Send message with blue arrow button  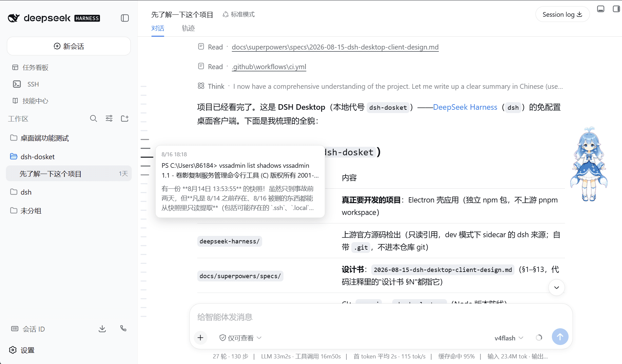click(x=560, y=337)
